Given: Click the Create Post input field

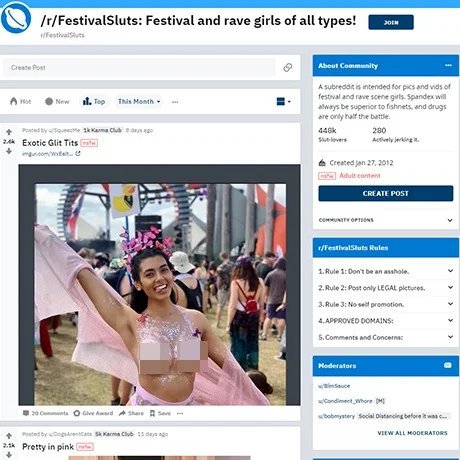Looking at the screenshot, I should coord(139,68).
